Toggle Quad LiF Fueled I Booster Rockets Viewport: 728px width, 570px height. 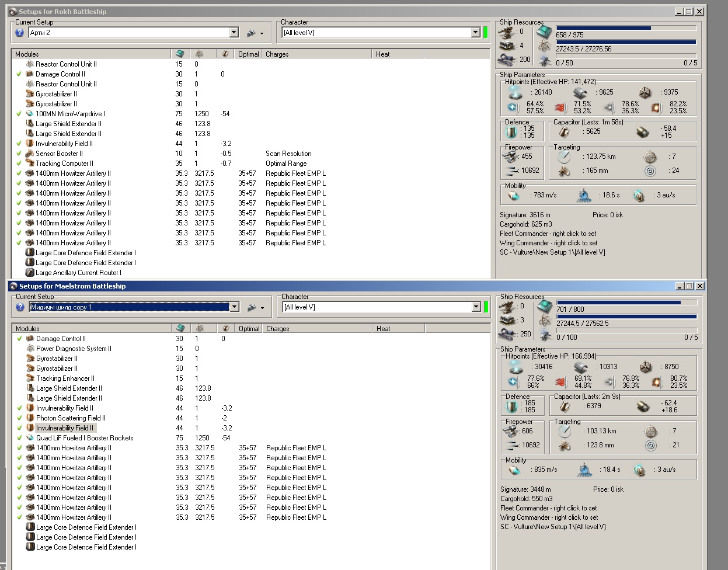point(20,438)
